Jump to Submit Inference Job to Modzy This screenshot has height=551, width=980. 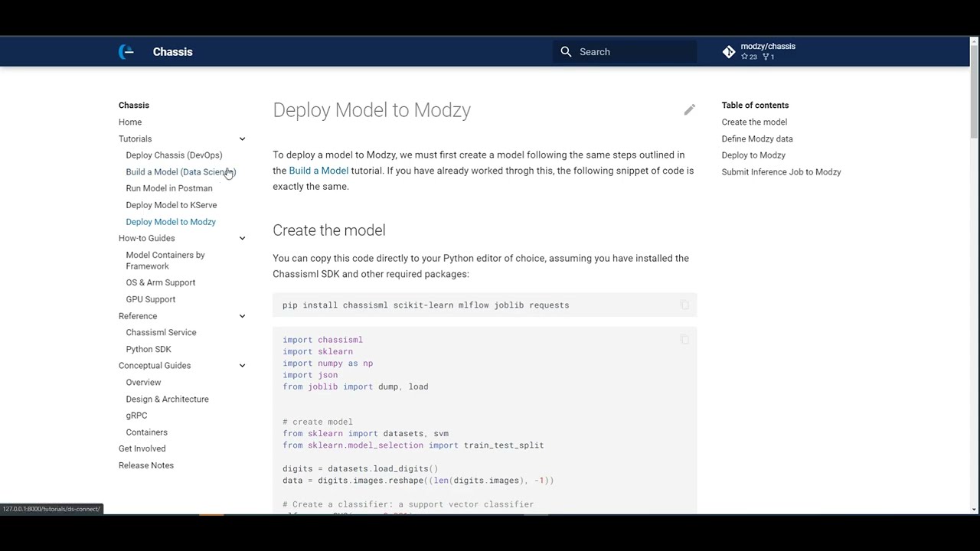point(781,172)
